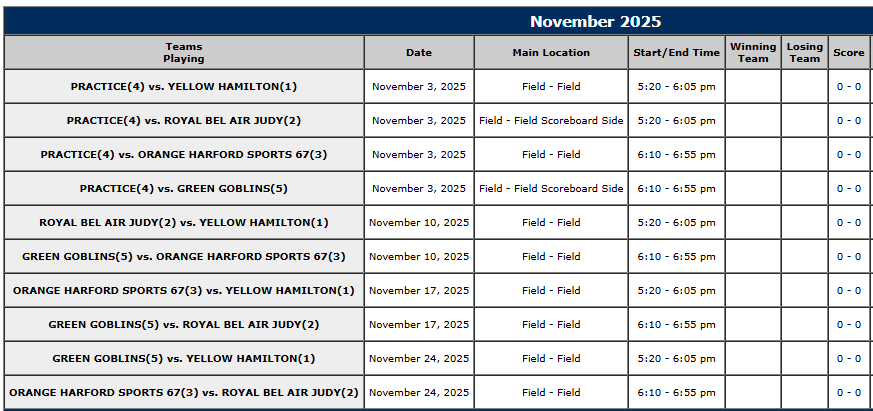Click the Winning Team column header

click(x=753, y=52)
